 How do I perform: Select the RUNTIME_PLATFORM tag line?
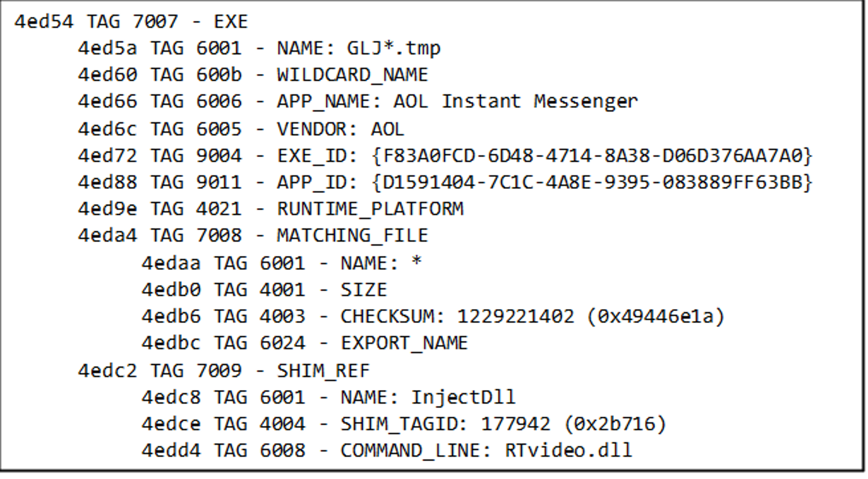(271, 209)
